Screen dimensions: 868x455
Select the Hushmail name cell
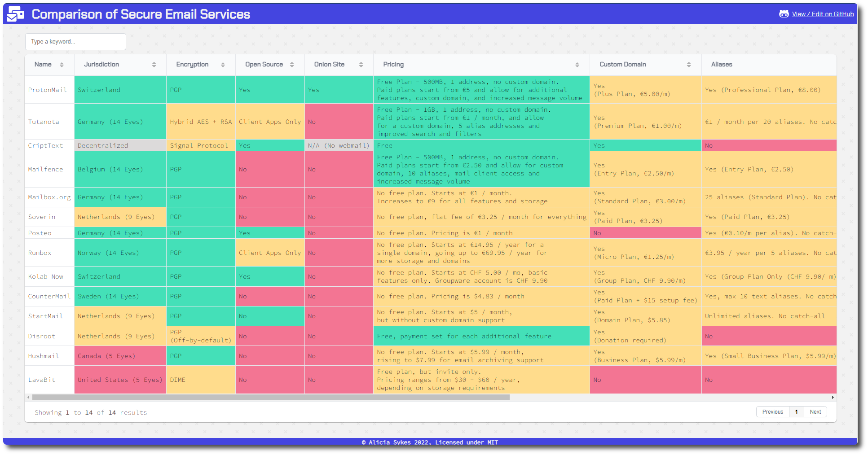click(49, 356)
